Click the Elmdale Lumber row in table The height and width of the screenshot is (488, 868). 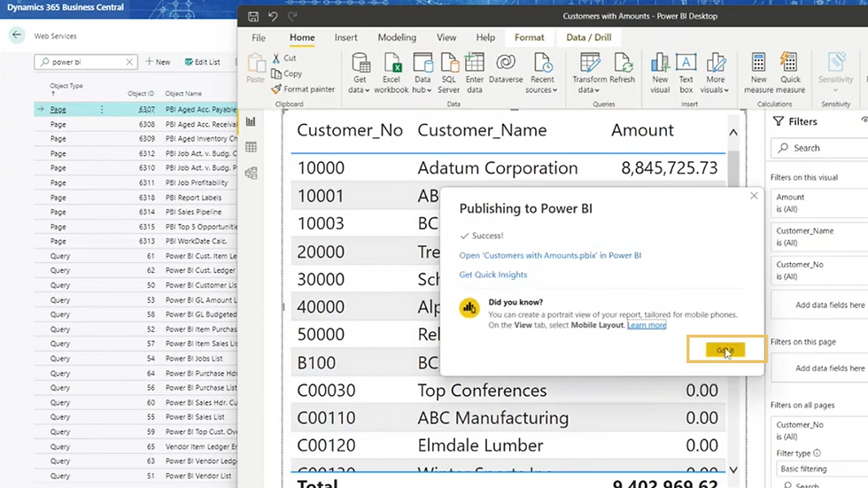tap(508, 445)
